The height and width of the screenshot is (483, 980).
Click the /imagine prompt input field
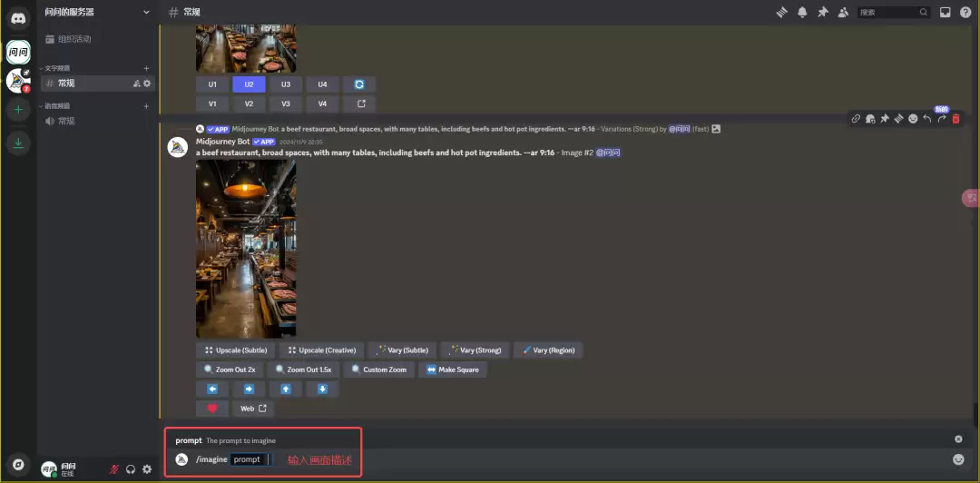248,459
